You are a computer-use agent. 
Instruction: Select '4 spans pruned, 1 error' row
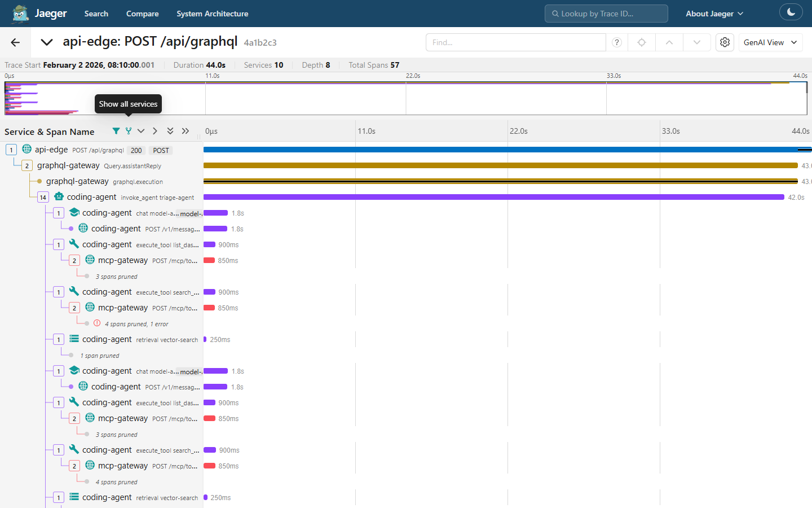[136, 324]
